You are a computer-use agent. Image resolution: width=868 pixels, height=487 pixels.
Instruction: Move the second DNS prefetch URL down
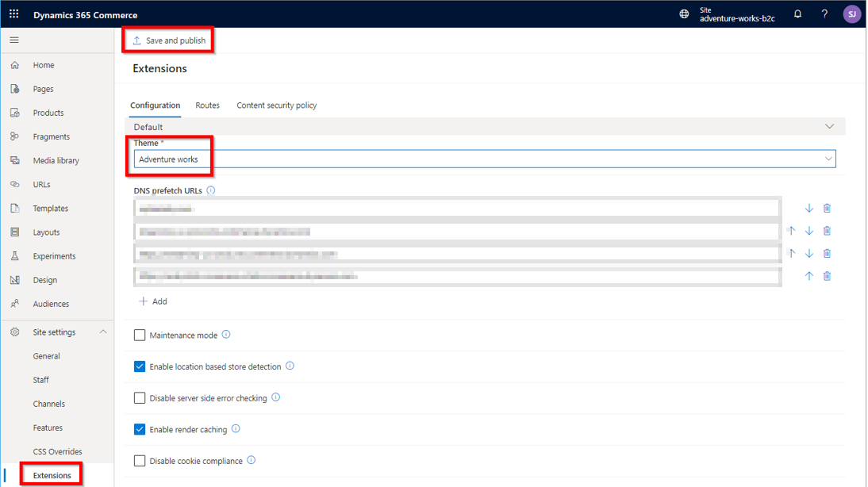click(809, 230)
